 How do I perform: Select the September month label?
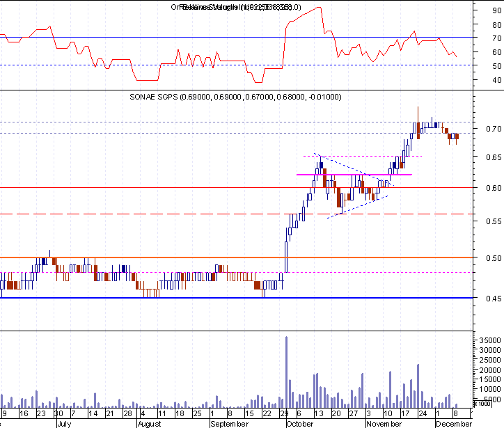pos(230,424)
